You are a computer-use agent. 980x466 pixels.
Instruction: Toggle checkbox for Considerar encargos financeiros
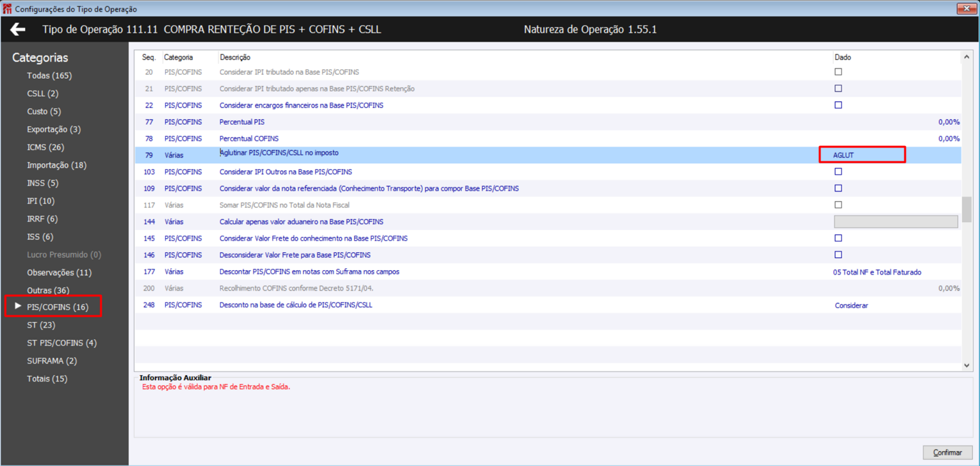838,105
